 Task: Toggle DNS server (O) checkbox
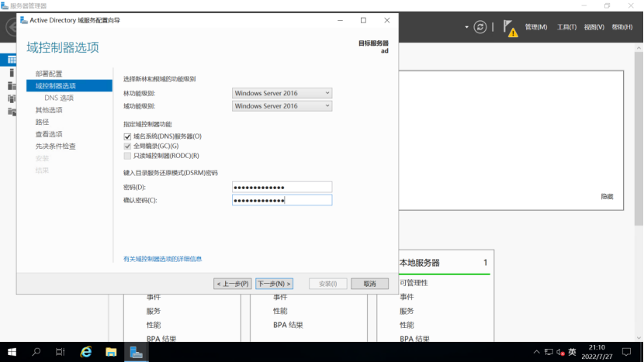coord(127,136)
